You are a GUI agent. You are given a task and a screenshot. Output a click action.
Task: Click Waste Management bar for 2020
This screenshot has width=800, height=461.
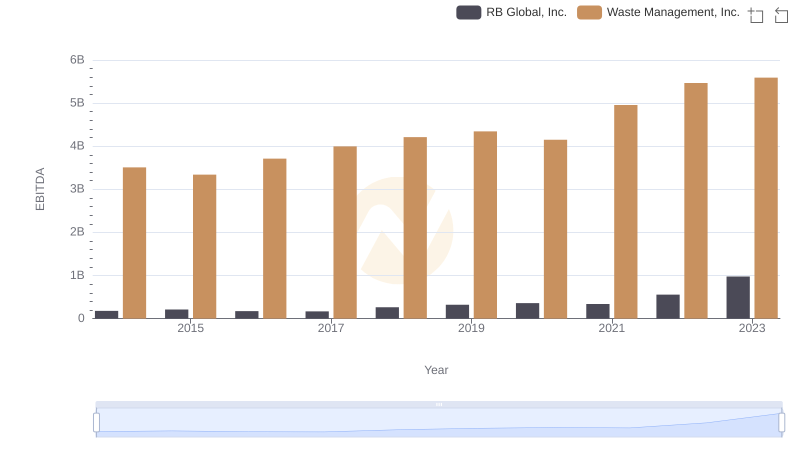[555, 229]
